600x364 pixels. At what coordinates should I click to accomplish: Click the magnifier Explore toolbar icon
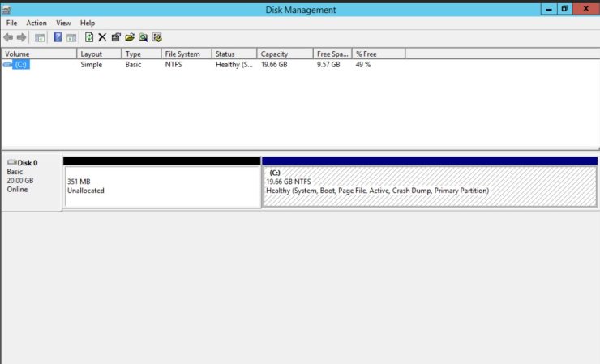point(144,37)
